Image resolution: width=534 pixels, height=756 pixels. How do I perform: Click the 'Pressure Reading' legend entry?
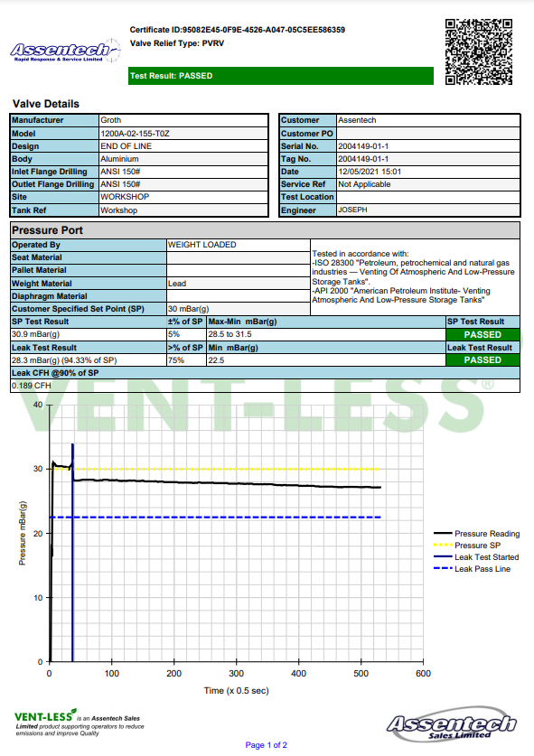(476, 534)
